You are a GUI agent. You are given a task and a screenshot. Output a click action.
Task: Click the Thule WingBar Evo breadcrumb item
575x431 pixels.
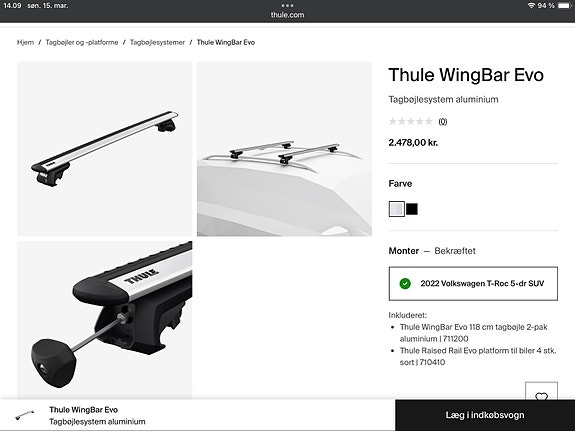226,42
